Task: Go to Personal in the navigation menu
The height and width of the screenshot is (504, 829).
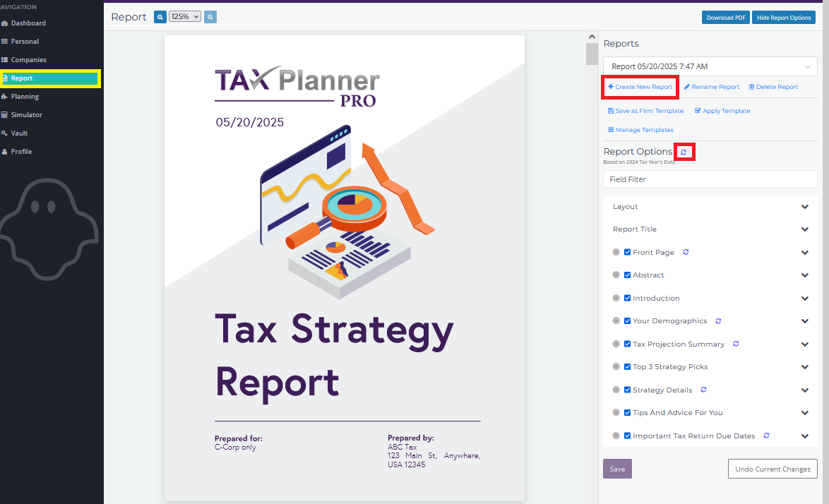Action: pyautogui.click(x=25, y=41)
